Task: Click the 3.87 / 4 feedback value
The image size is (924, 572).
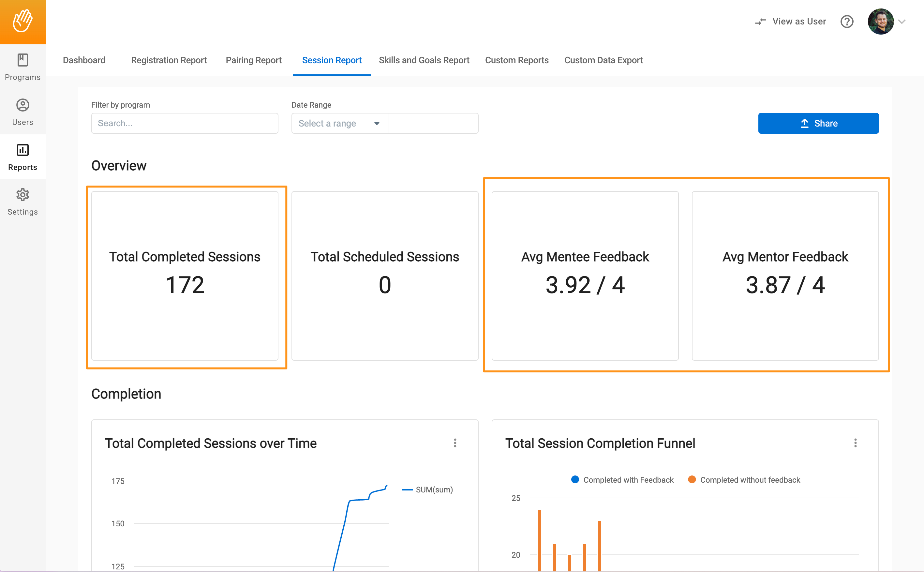Action: pyautogui.click(x=785, y=285)
